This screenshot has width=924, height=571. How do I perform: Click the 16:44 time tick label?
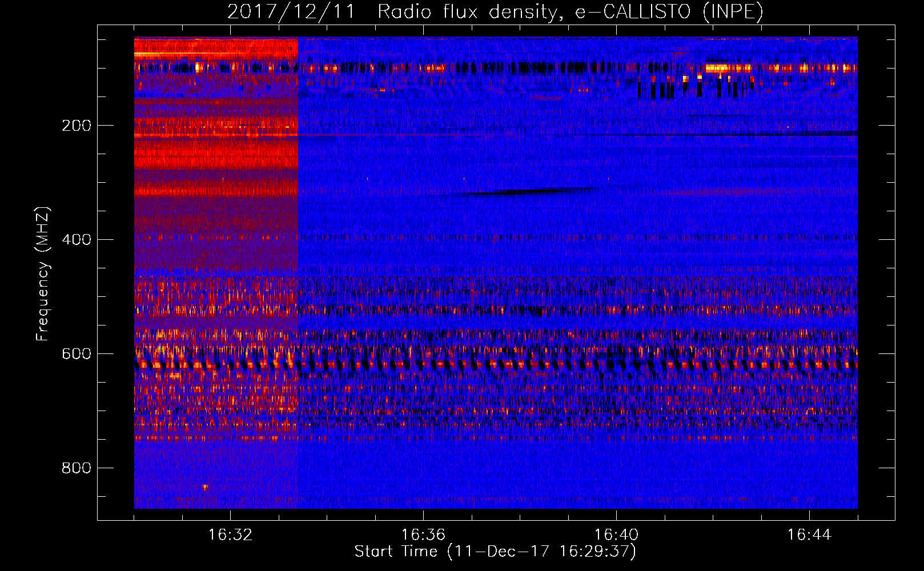click(x=809, y=535)
